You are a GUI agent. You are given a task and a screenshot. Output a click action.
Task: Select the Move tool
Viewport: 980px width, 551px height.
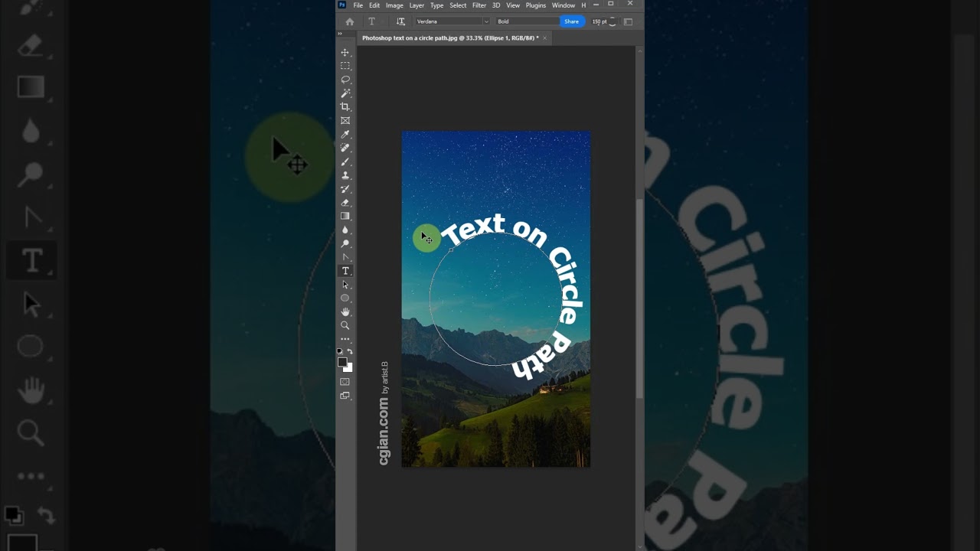click(x=345, y=52)
